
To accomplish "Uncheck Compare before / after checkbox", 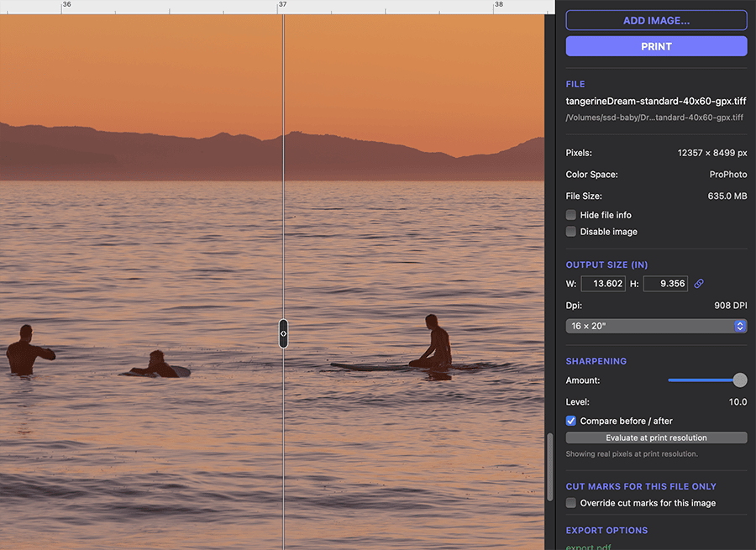I will 571,421.
